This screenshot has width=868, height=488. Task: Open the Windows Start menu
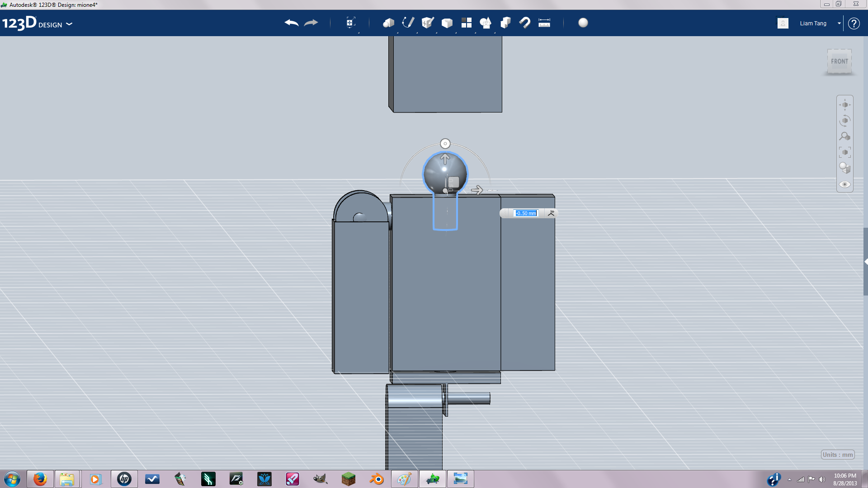(12, 479)
